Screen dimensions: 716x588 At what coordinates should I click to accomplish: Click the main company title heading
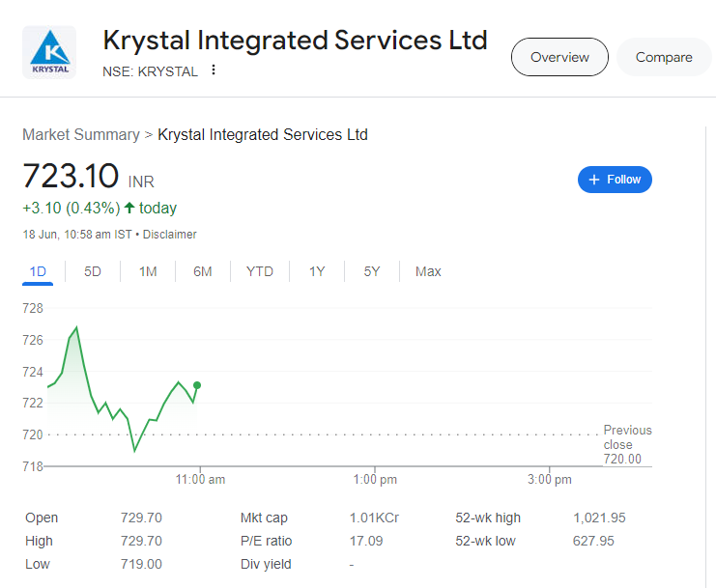(x=295, y=41)
